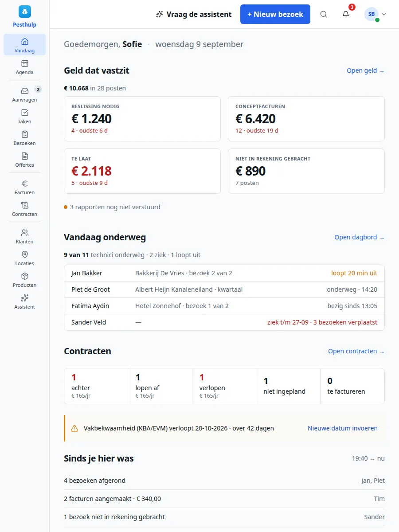Open the Assistent sparkle icon in sidebar
The height and width of the screenshot is (532, 399).
[x=25, y=298]
